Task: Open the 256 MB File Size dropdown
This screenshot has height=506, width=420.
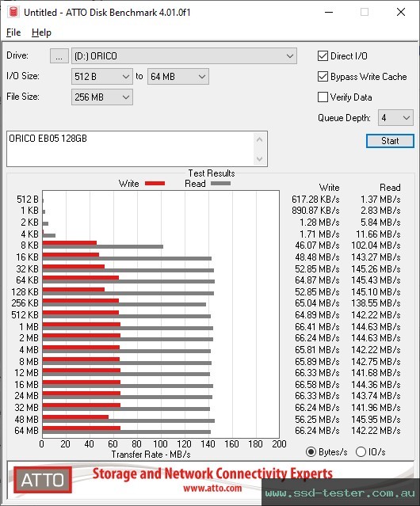Action: pos(102,97)
